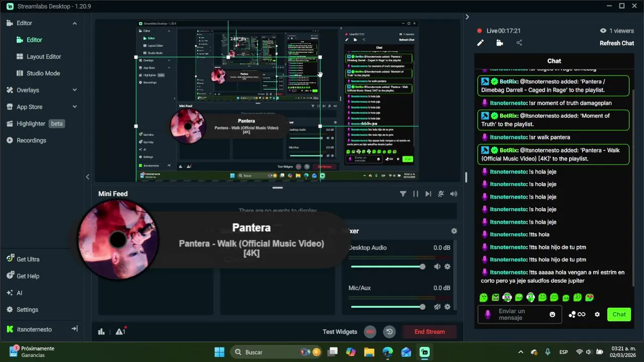
Task: Click the headphones emote with sunglasses in chat
Action: pos(507,298)
